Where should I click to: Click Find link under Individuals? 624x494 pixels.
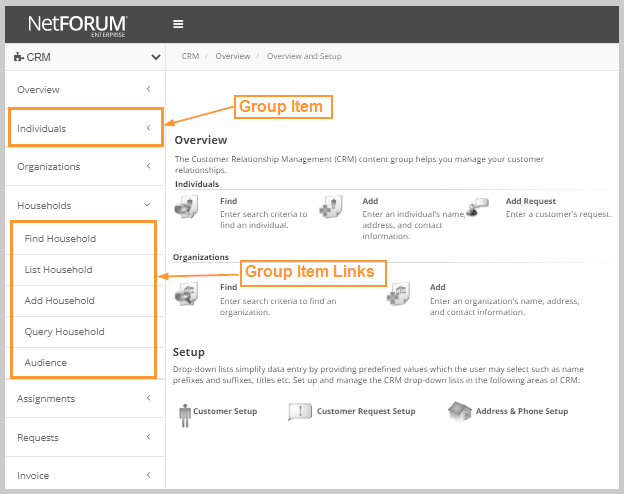(x=228, y=201)
